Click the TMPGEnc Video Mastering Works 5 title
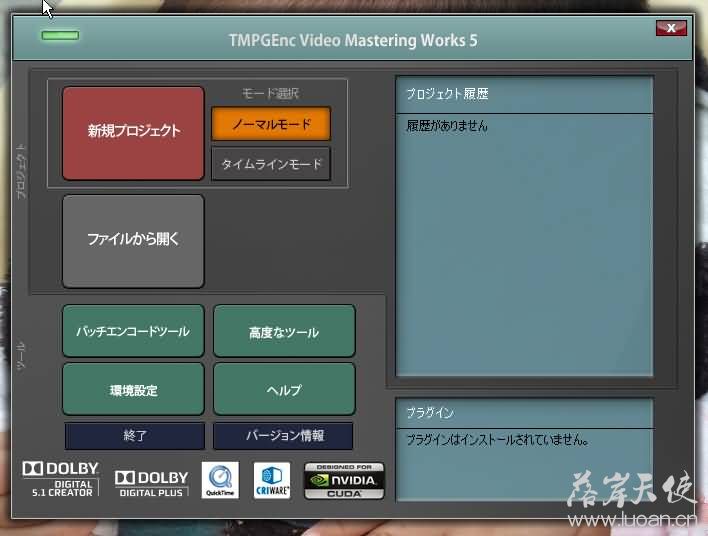Image resolution: width=708 pixels, height=536 pixels. click(353, 40)
